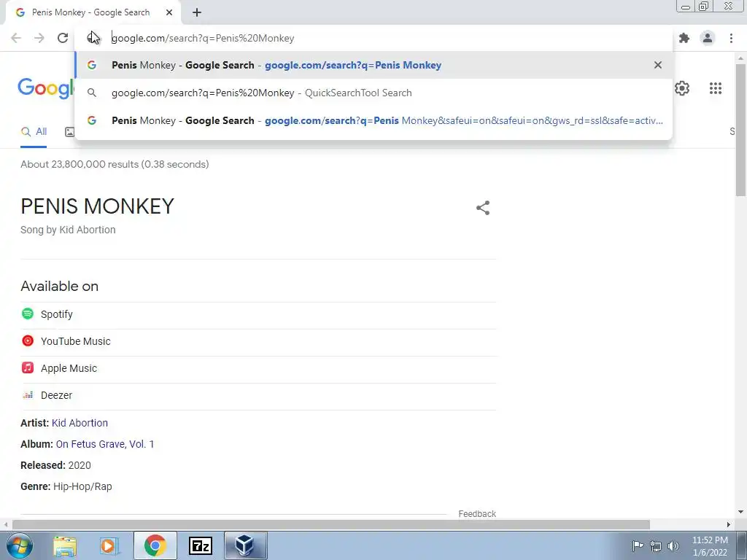Open VirtualBox from the taskbar

245,545
